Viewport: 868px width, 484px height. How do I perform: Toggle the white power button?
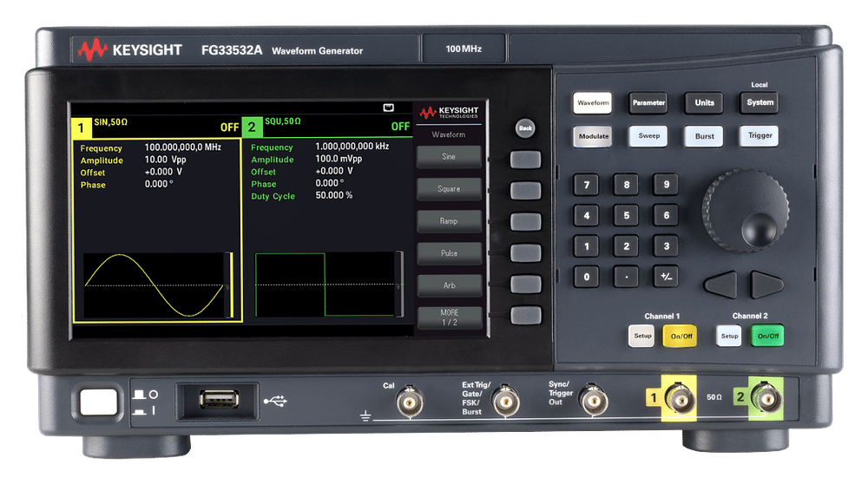98,402
